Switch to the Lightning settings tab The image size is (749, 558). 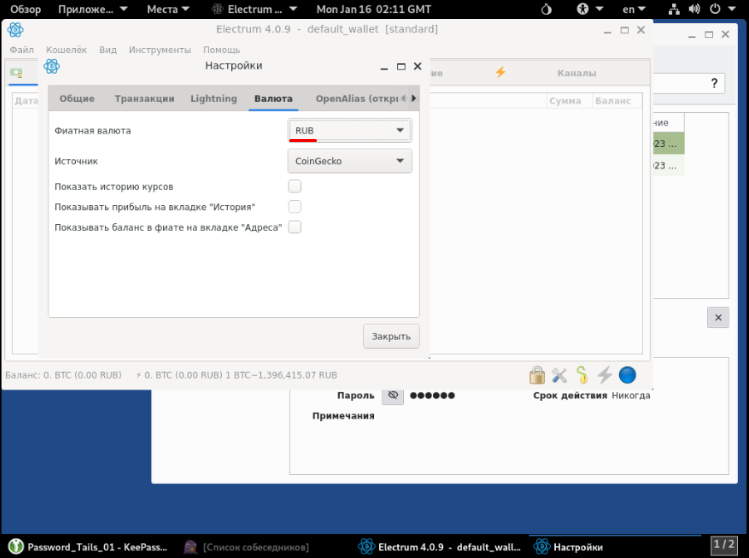click(x=214, y=99)
